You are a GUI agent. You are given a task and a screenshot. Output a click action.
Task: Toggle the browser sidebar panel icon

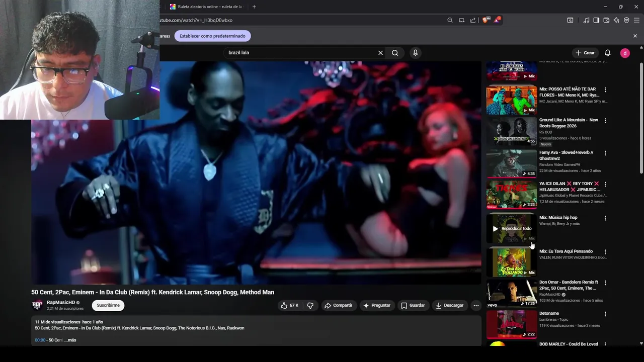[x=596, y=20]
